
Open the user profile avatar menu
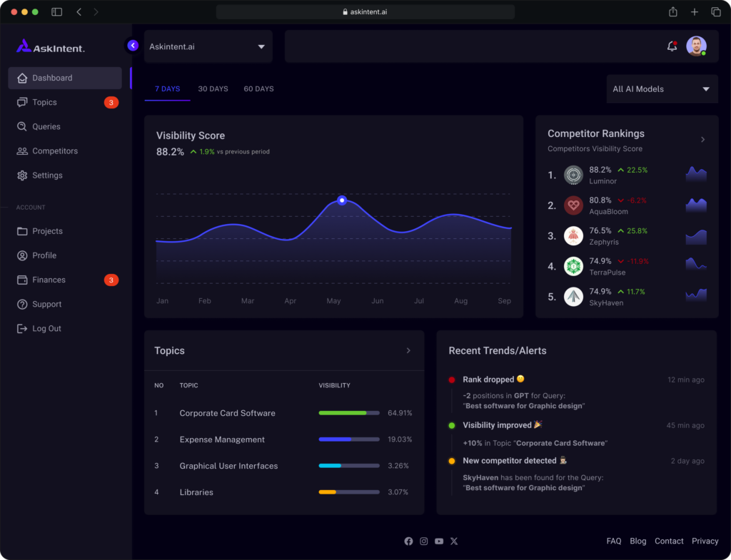(696, 46)
